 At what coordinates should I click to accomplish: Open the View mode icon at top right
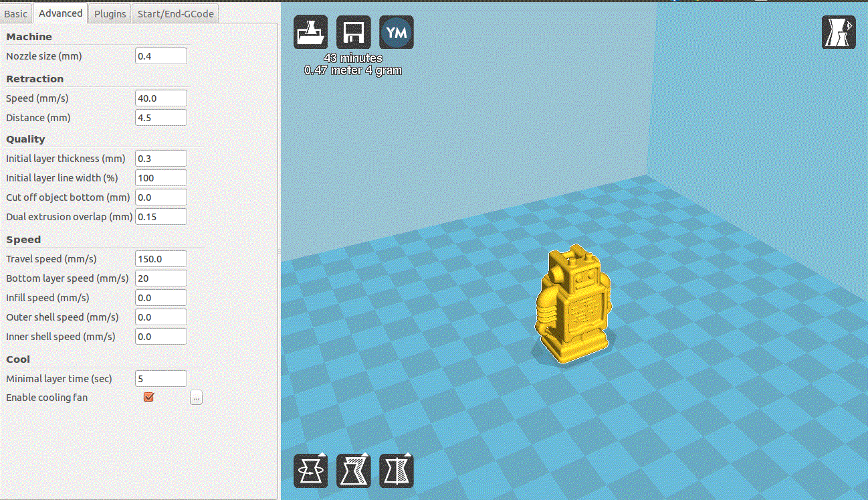click(x=839, y=31)
